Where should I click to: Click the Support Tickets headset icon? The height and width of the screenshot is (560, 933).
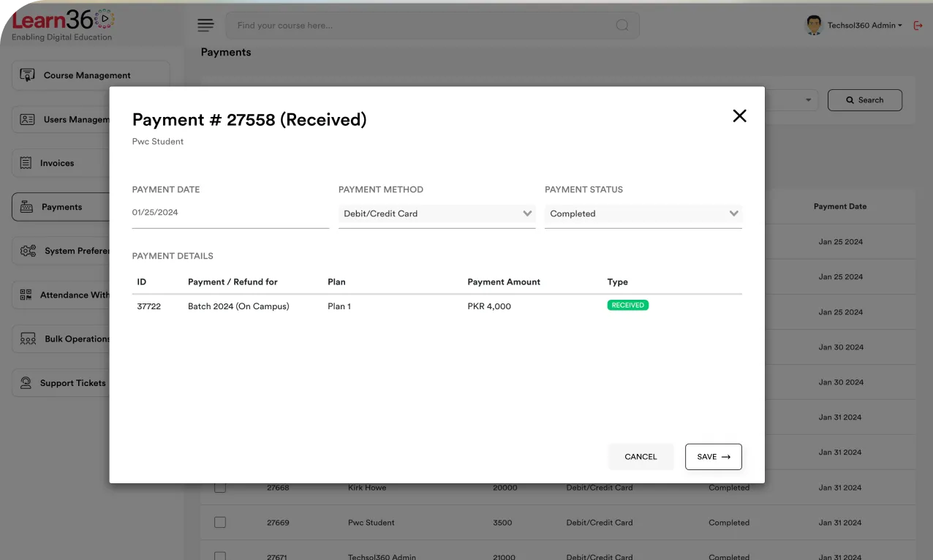click(26, 382)
